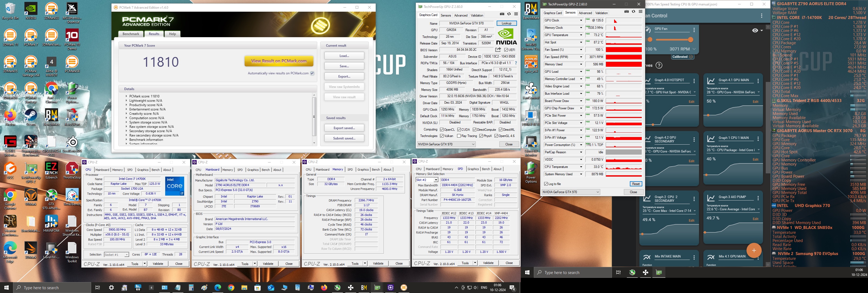The width and height of the screenshot is (868, 293).
Task: Expand the Lightweight score tree item in PCMark 7
Action: click(x=127, y=100)
